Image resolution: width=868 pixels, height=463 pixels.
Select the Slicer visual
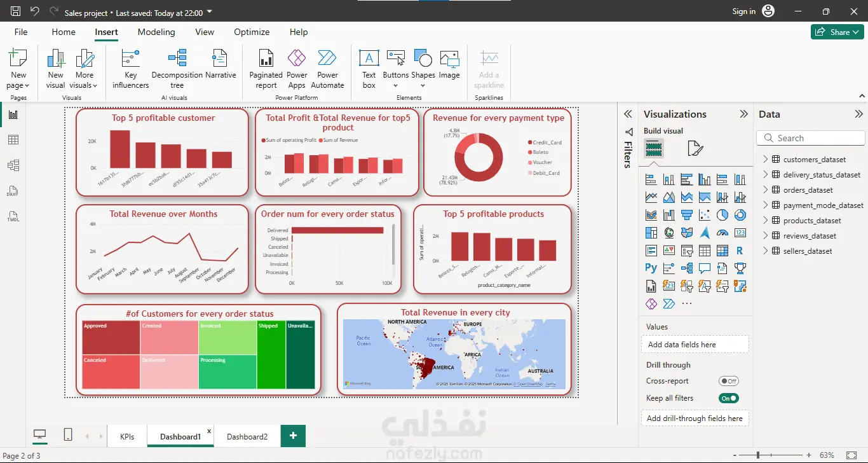click(686, 251)
